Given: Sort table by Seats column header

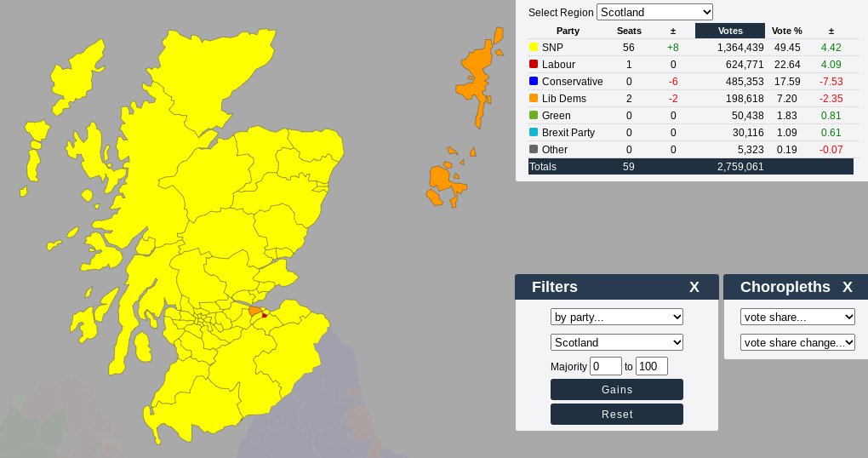Looking at the screenshot, I should (629, 31).
